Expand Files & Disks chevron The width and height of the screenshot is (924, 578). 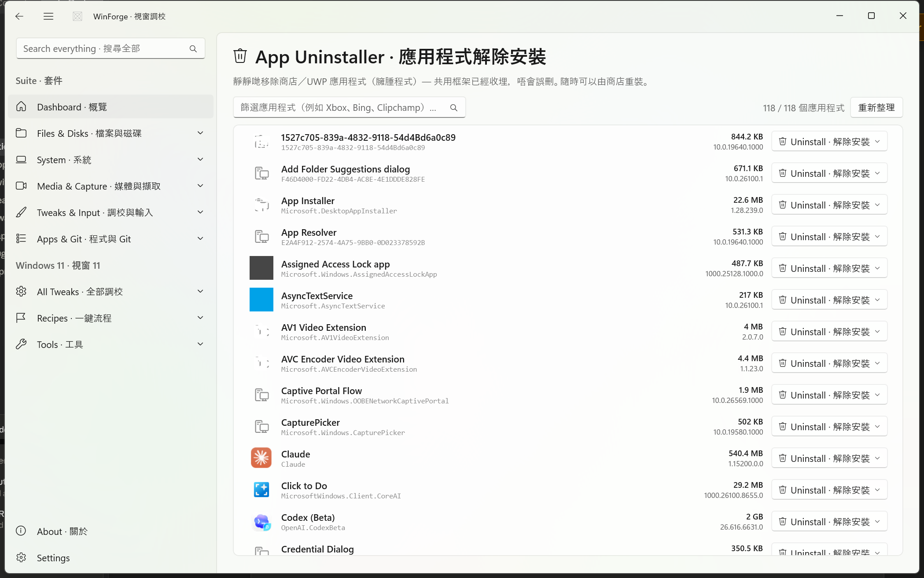pyautogui.click(x=201, y=133)
